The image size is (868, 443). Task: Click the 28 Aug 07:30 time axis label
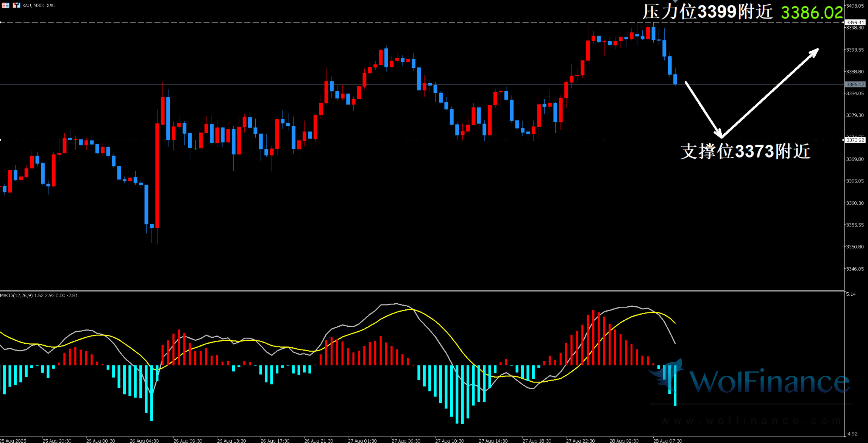[x=668, y=441]
